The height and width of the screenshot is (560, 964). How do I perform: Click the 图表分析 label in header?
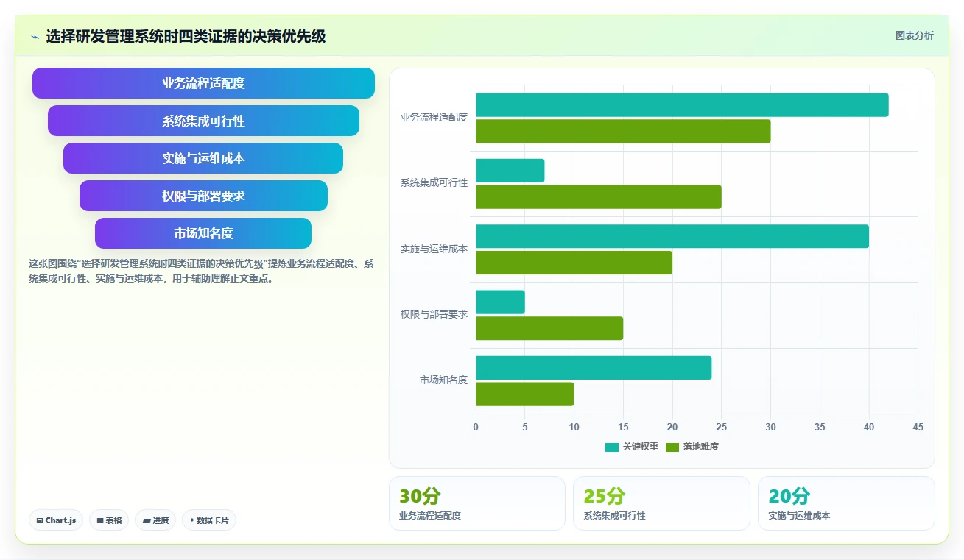click(x=914, y=35)
